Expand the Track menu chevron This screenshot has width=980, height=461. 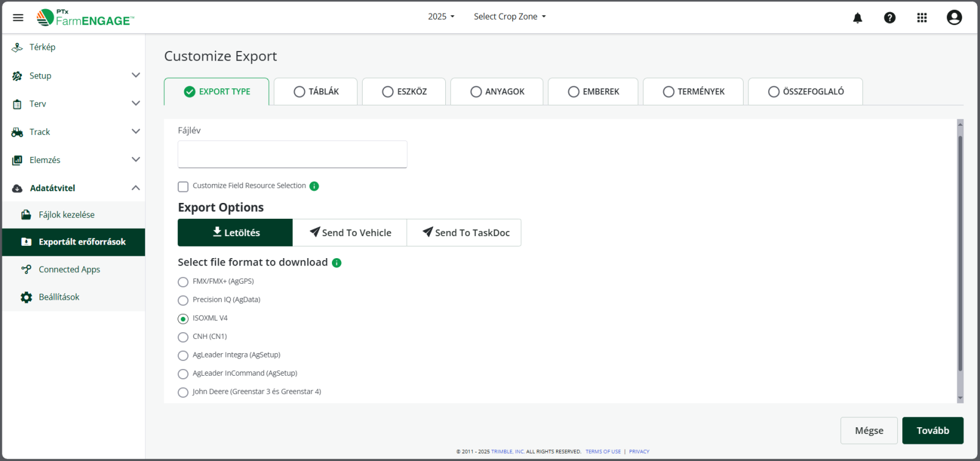136,132
